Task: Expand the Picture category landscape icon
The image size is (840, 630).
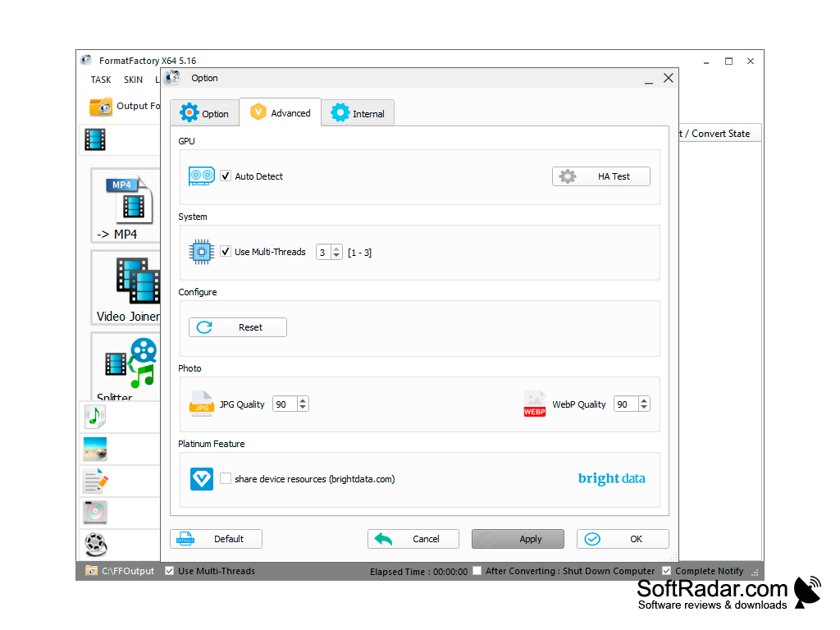Action: tap(95, 449)
